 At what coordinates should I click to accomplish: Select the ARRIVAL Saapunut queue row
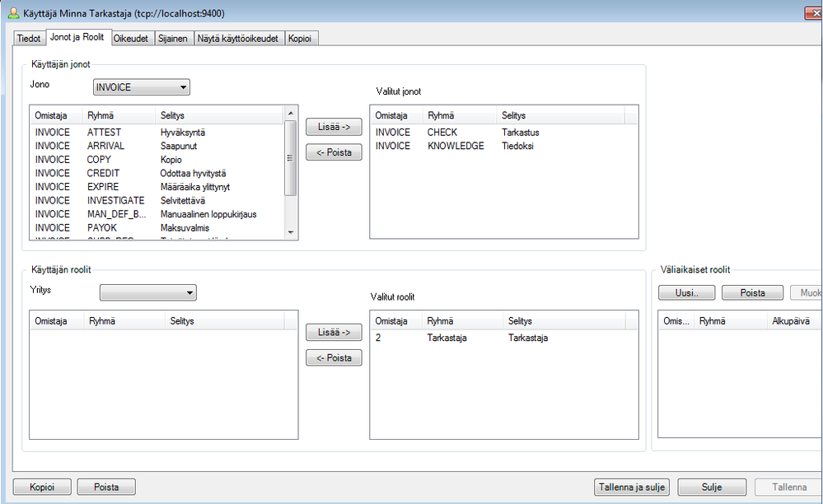157,147
